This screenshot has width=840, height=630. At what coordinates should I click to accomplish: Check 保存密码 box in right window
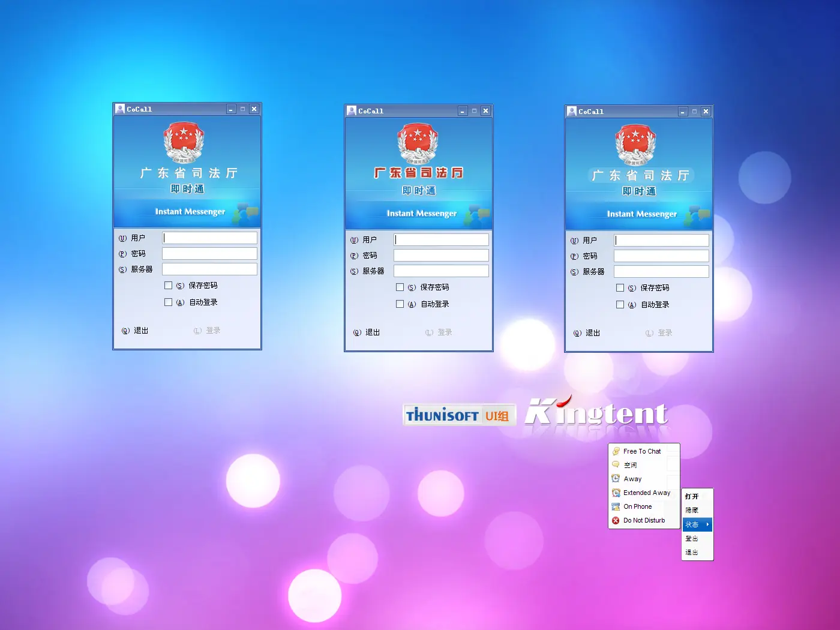(620, 288)
